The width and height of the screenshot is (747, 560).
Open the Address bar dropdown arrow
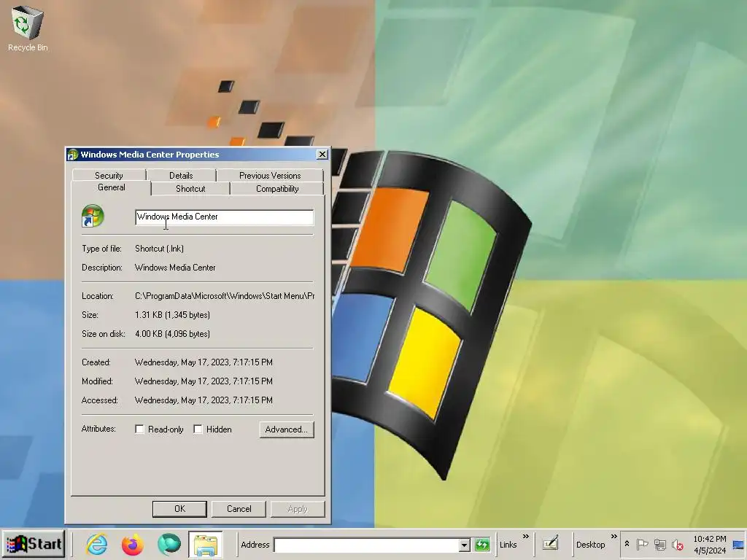(x=464, y=545)
